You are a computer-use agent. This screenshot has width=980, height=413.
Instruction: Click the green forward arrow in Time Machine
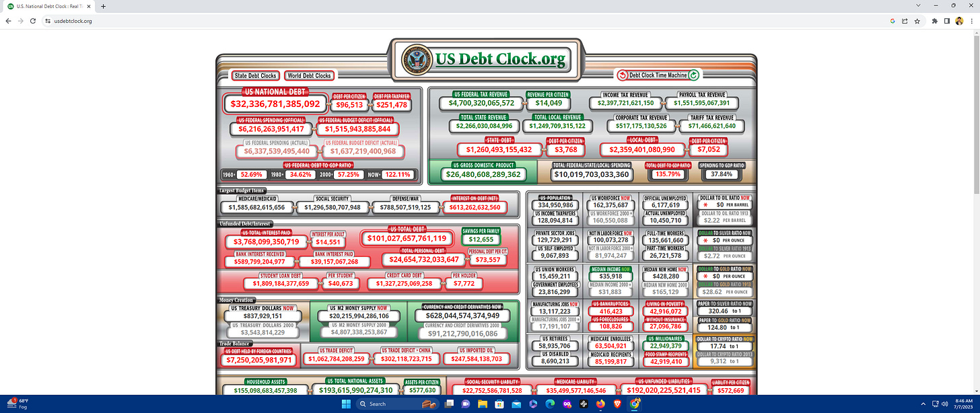pyautogui.click(x=694, y=75)
